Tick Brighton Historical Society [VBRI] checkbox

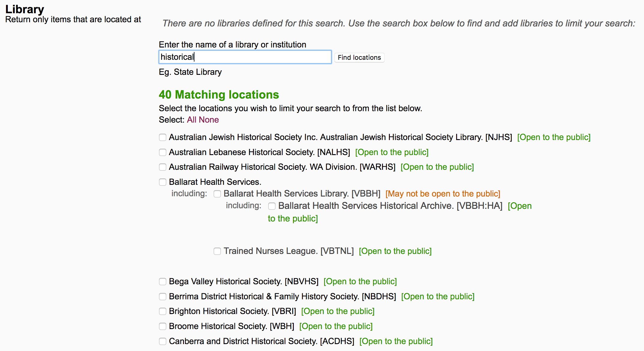pyautogui.click(x=162, y=311)
